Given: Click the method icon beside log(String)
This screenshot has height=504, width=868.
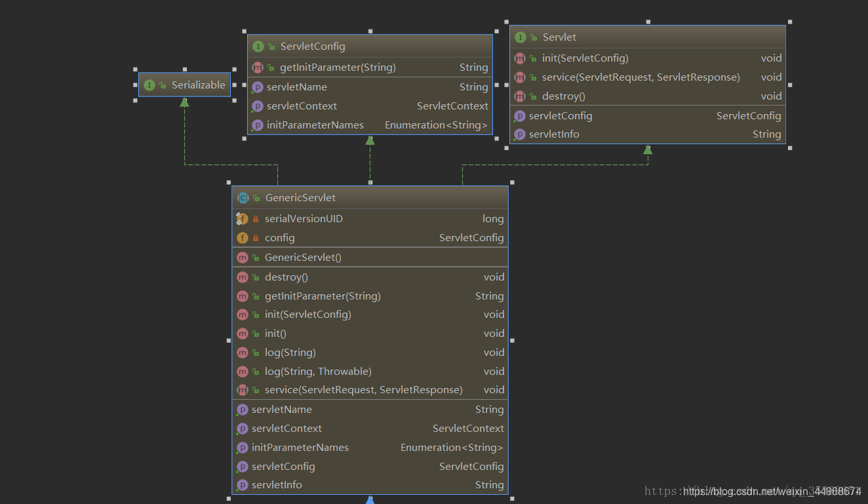Looking at the screenshot, I should [243, 353].
